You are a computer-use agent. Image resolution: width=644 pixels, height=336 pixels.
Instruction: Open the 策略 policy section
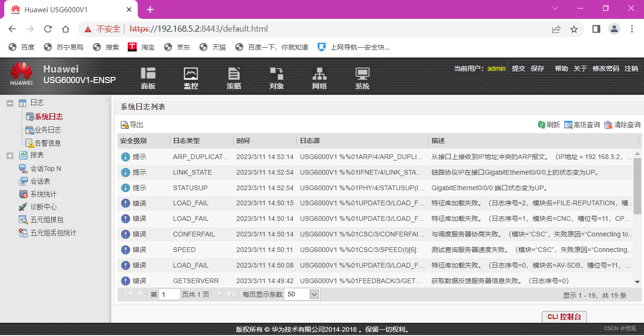click(x=234, y=77)
